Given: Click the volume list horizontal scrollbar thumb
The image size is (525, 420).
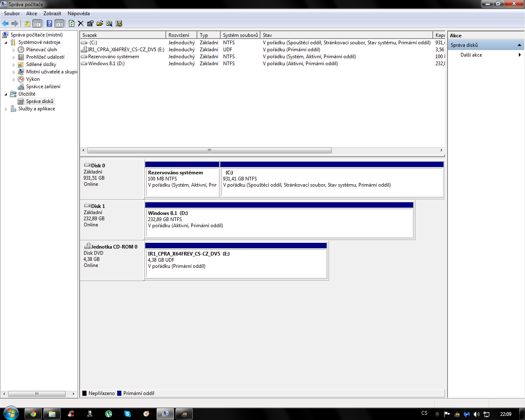Looking at the screenshot, I should (210, 150).
